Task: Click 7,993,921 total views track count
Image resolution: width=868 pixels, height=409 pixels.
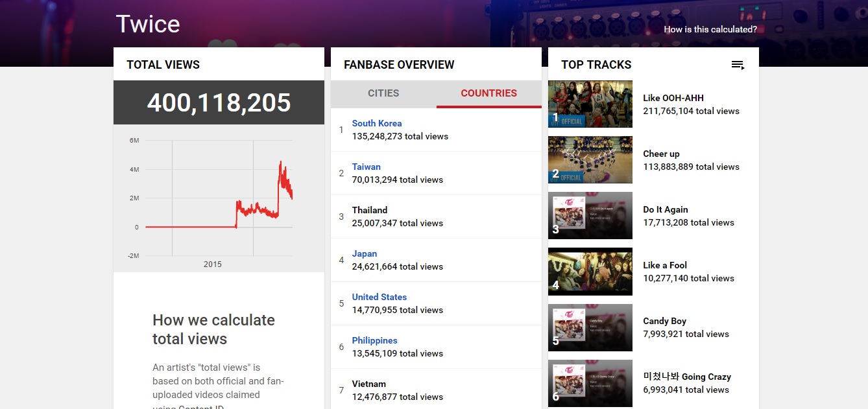Action: coord(686,334)
